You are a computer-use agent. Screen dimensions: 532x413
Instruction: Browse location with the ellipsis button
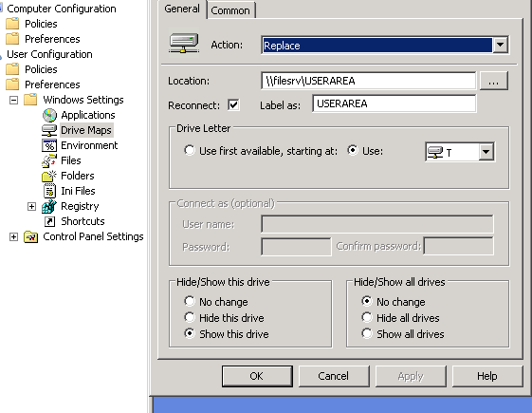[494, 81]
